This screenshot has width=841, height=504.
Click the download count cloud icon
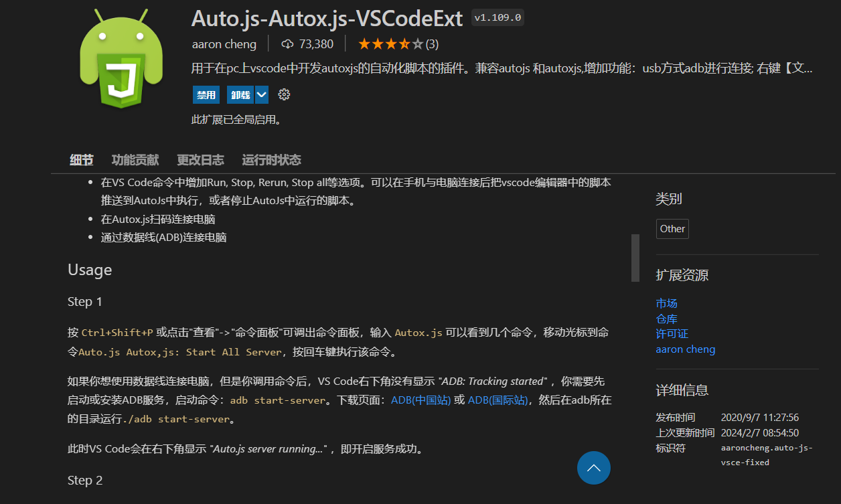(x=288, y=44)
